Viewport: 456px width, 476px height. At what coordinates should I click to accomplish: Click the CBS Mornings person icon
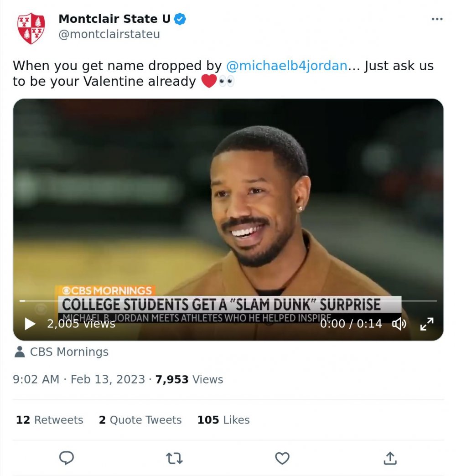coord(19,352)
